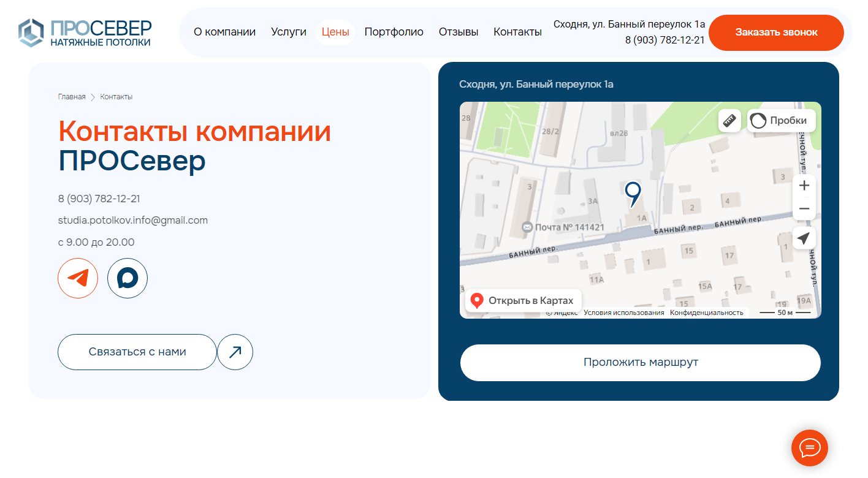Click the Контакты breadcrumb text
This screenshot has width=868, height=478.
point(116,97)
